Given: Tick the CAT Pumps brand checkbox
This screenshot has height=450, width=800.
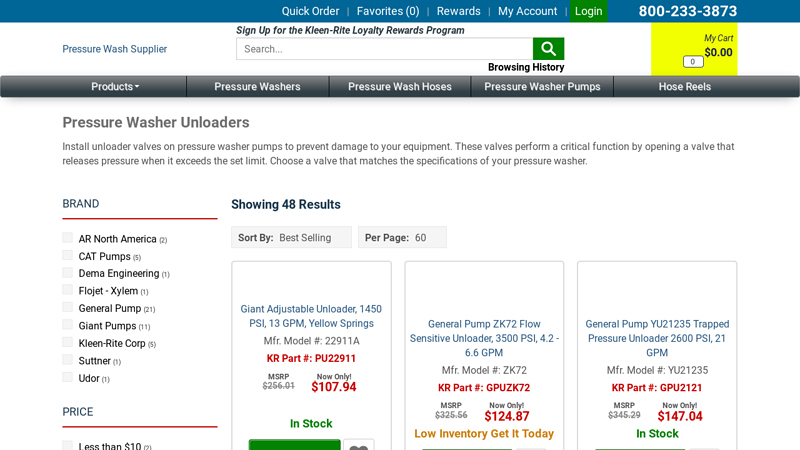Looking at the screenshot, I should tap(68, 256).
